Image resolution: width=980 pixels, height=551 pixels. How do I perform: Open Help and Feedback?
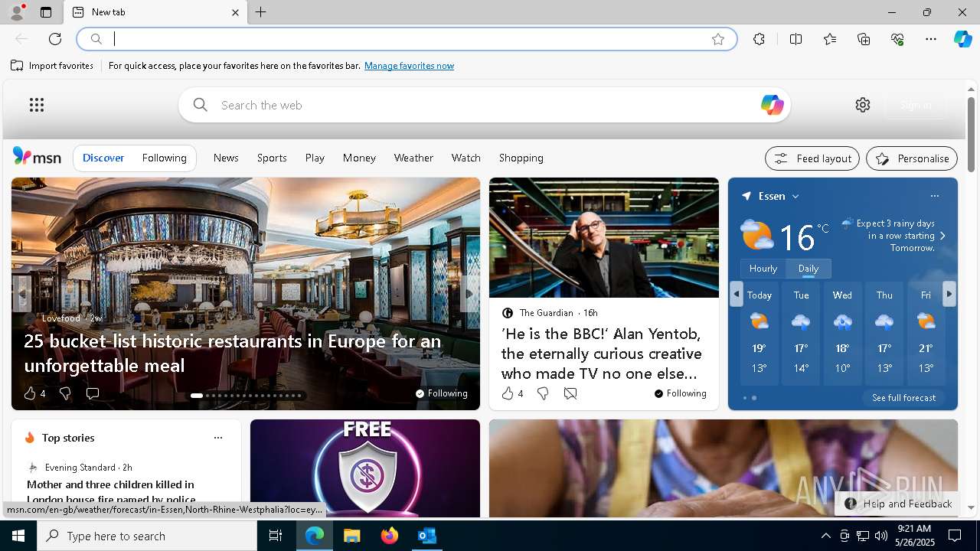tap(897, 504)
